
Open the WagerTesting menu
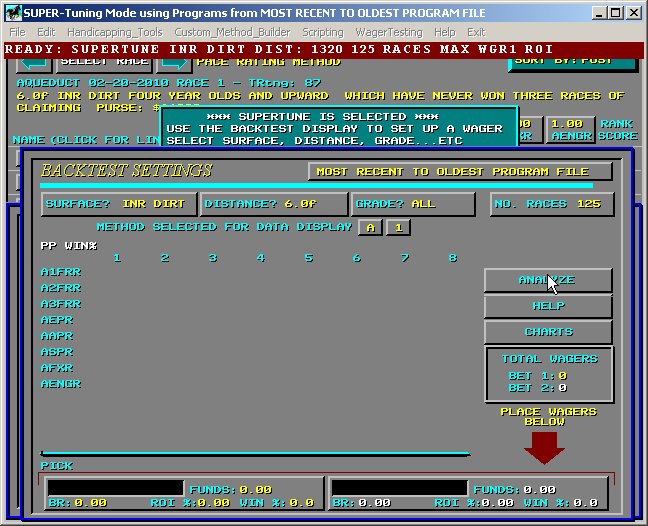coord(389,32)
